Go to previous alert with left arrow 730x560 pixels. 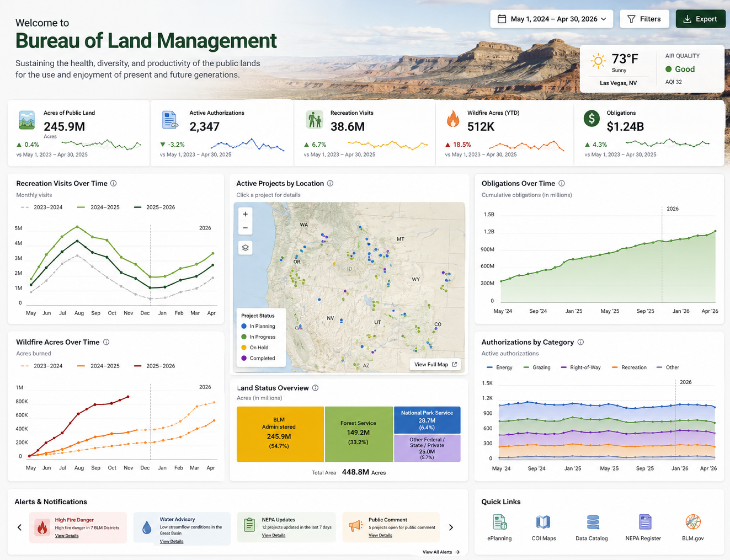20,527
